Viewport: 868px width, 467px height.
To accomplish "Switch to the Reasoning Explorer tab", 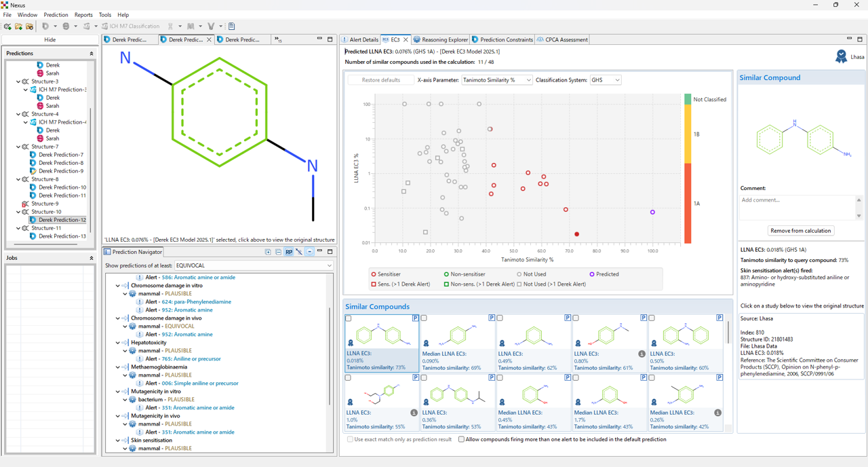I will click(x=441, y=39).
